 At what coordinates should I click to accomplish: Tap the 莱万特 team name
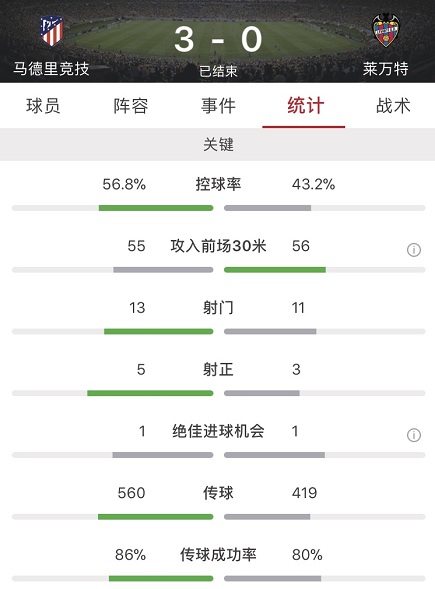click(x=385, y=69)
